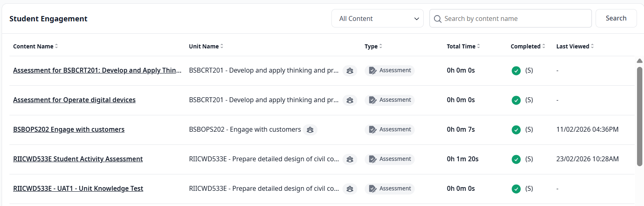This screenshot has height=206, width=644.
Task: Open Assessment for Operate digital devices link
Action: (x=74, y=100)
